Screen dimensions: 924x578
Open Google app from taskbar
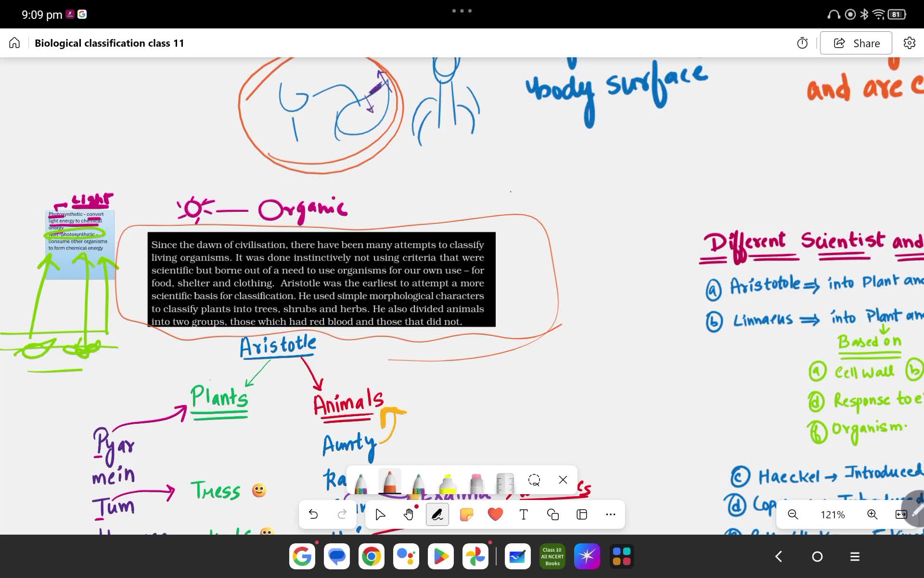pyautogui.click(x=302, y=556)
